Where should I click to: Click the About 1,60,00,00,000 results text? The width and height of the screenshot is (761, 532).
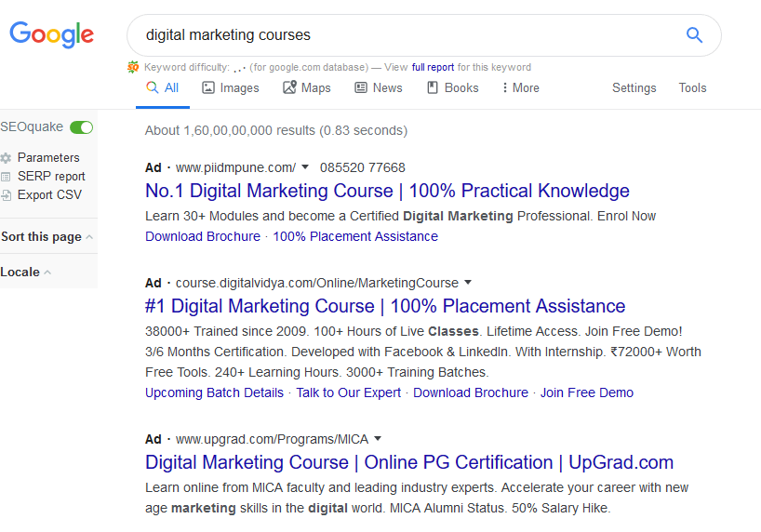(276, 130)
